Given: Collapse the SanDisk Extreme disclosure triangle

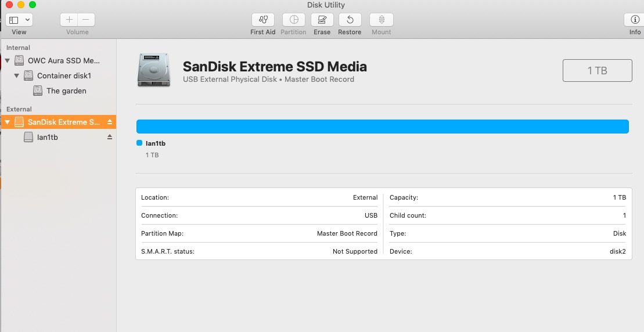Looking at the screenshot, I should [7, 122].
